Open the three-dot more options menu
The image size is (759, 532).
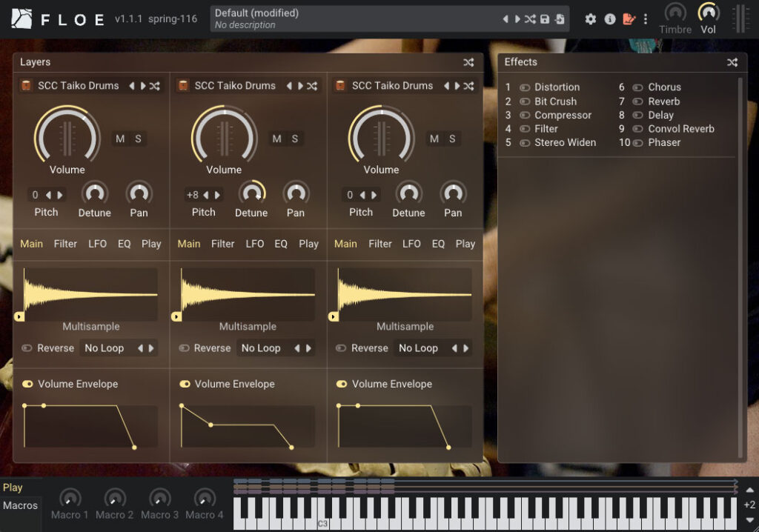(646, 19)
